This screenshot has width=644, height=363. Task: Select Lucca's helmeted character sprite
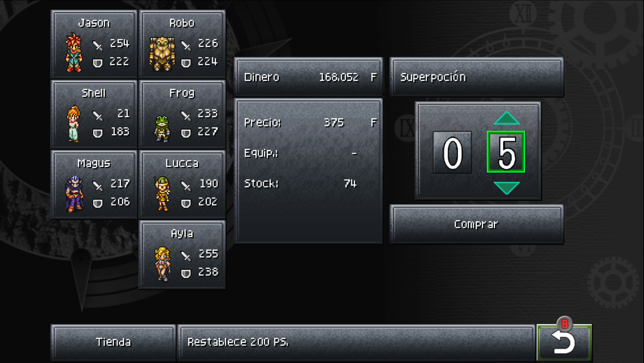pos(162,194)
